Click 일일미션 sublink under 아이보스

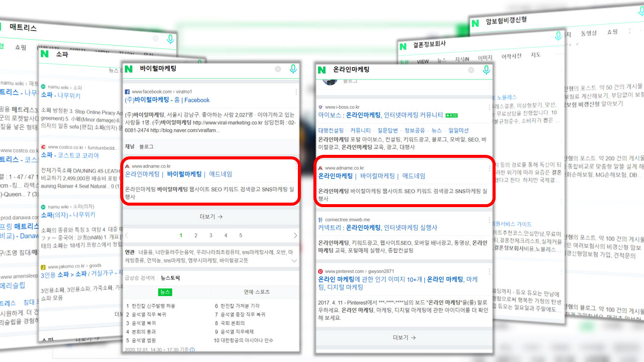coord(458,131)
